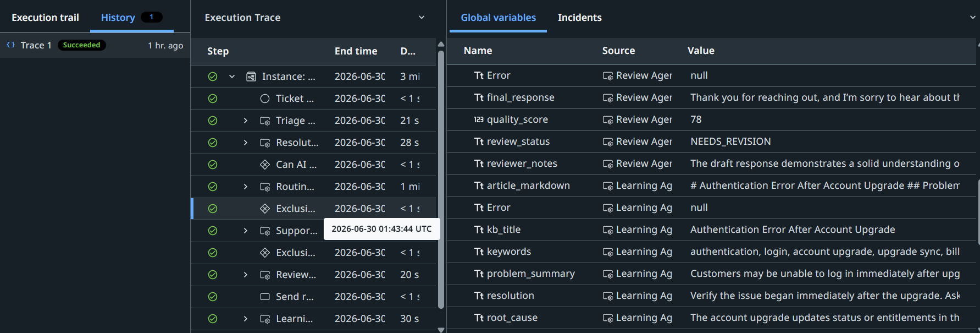Expand the Resolut... step row

tap(246, 143)
